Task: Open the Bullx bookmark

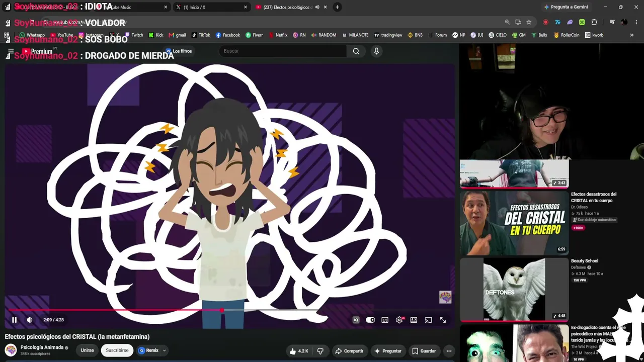Action: point(539,35)
